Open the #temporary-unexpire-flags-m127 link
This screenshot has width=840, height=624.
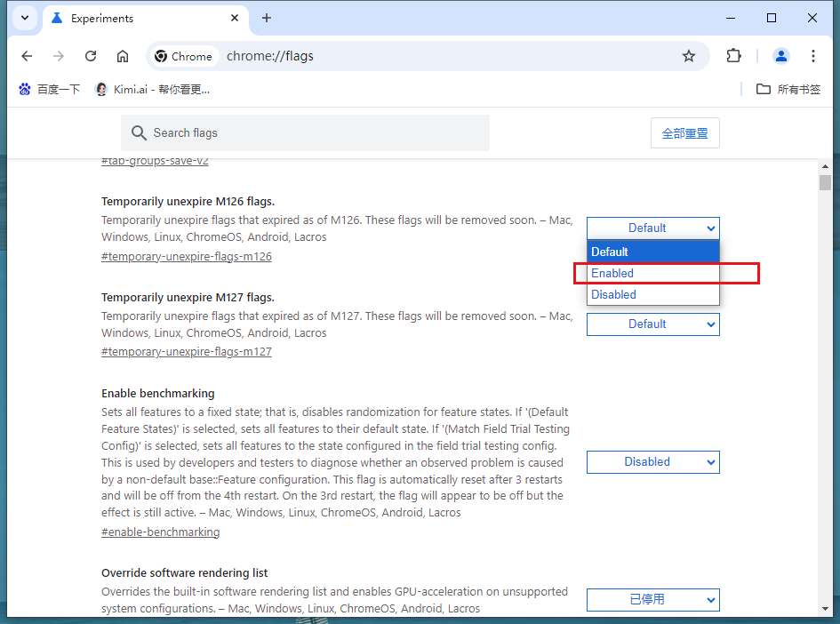187,352
